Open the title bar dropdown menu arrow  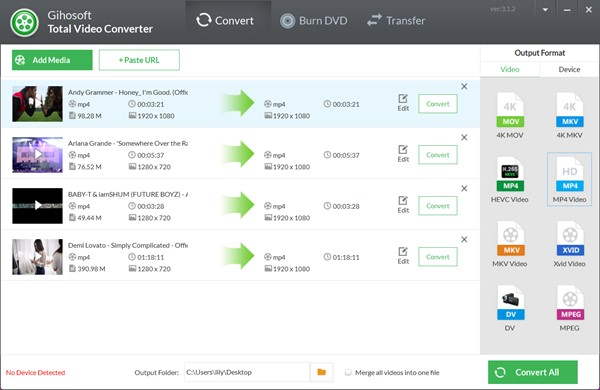pyautogui.click(x=545, y=10)
